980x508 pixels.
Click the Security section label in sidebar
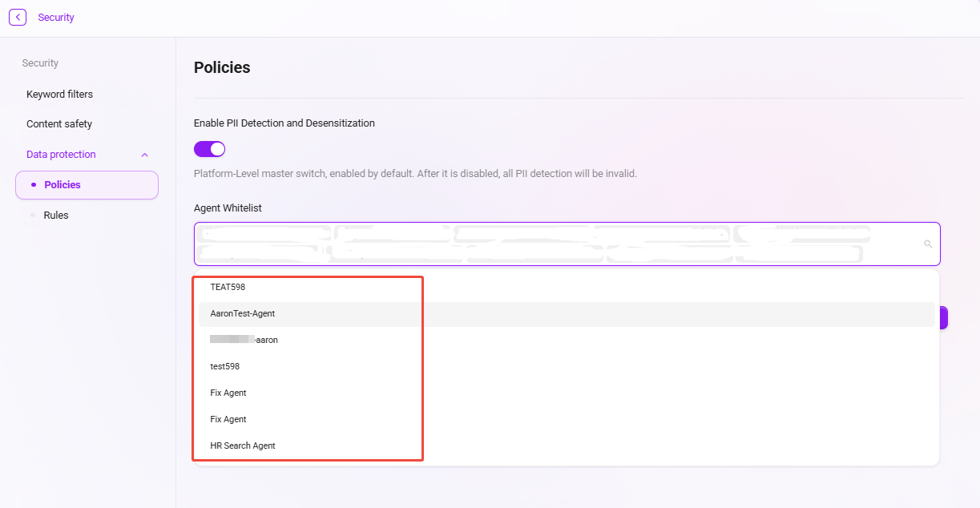coord(40,63)
